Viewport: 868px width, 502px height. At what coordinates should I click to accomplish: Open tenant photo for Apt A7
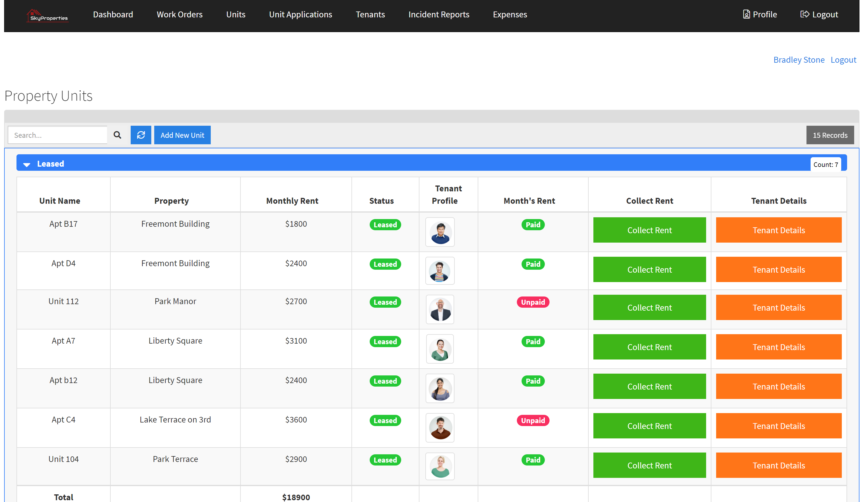point(440,349)
